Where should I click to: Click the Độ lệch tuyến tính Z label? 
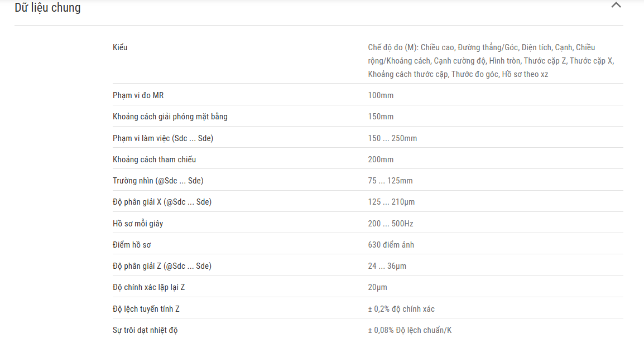pyautogui.click(x=146, y=309)
